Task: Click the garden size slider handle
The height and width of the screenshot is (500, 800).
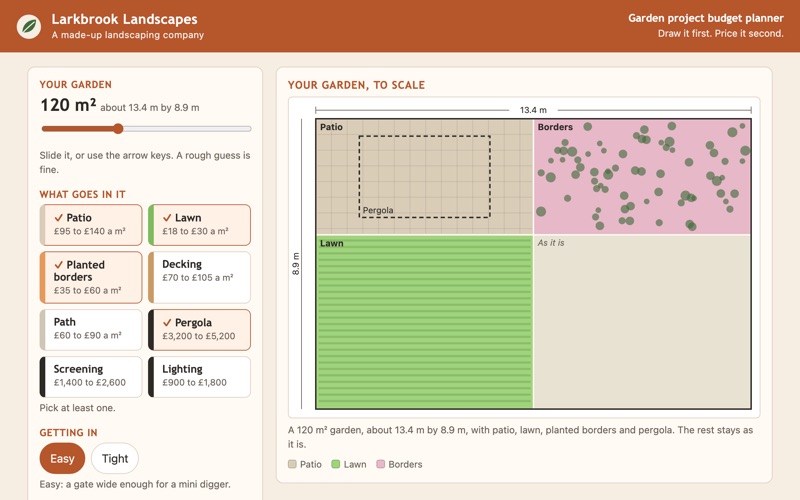Action: point(118,129)
